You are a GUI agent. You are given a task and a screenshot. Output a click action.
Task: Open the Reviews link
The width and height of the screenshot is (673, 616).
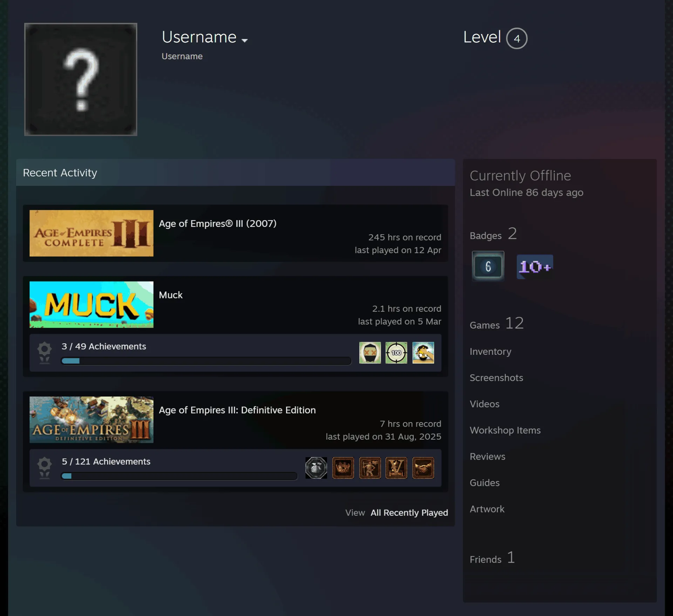click(x=488, y=456)
